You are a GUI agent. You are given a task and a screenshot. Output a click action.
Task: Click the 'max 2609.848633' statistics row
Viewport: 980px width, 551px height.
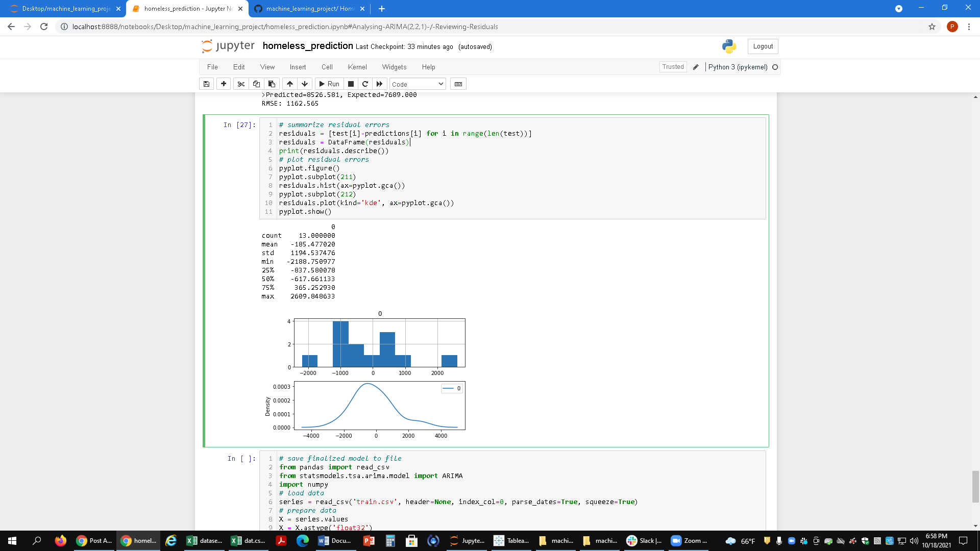pos(298,296)
